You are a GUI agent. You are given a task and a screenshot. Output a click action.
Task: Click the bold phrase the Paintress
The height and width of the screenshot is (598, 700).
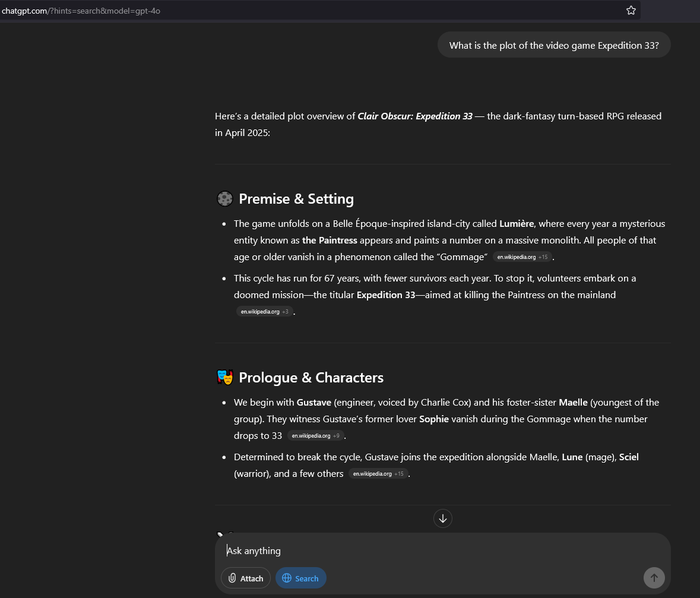coord(330,241)
